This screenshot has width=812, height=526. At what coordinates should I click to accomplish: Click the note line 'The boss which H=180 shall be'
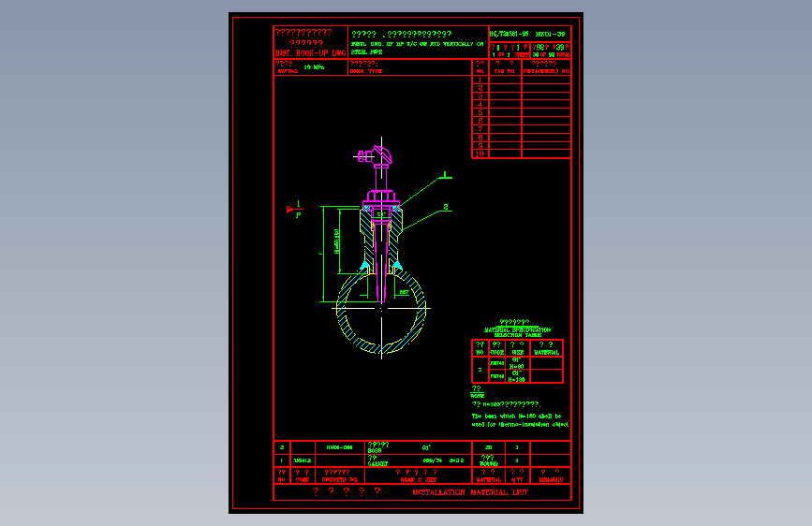(x=516, y=416)
